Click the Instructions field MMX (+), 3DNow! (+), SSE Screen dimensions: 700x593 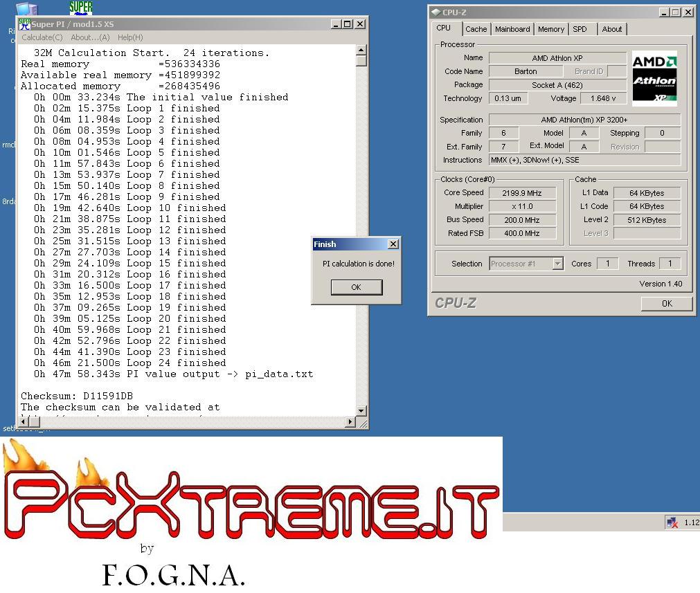(584, 160)
